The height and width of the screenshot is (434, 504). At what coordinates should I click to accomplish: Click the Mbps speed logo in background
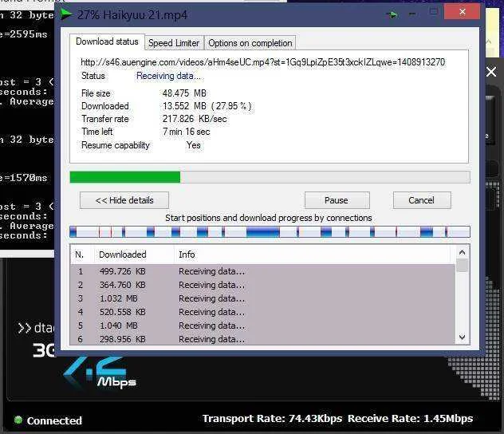tap(100, 373)
